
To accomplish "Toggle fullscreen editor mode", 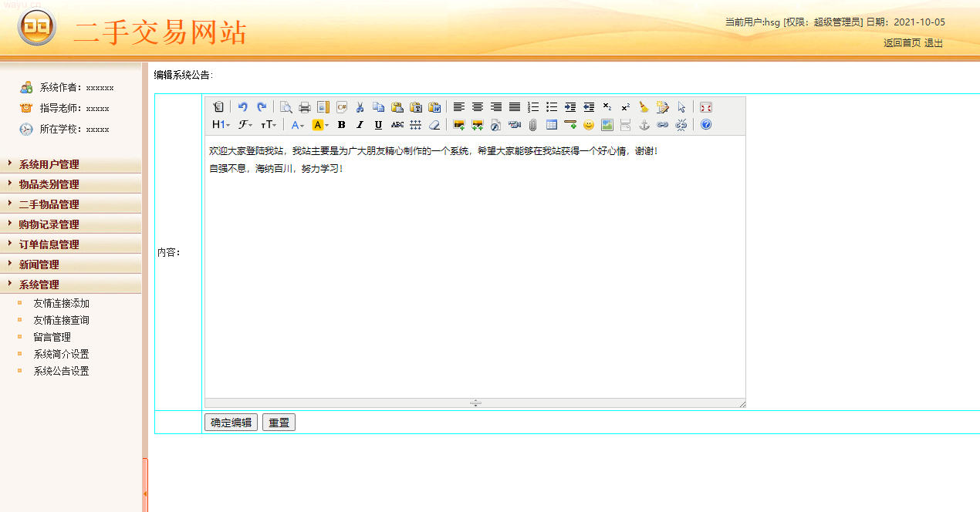I will coord(705,107).
